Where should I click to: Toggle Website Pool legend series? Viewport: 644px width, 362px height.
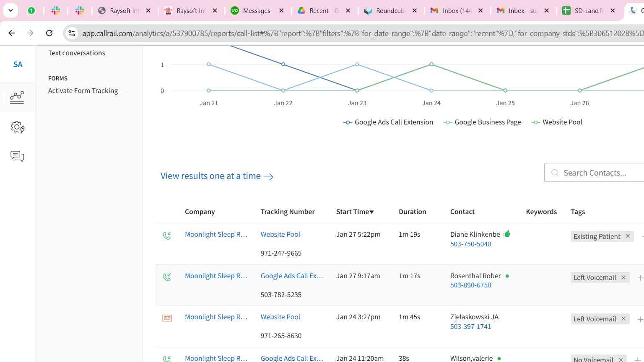(557, 122)
